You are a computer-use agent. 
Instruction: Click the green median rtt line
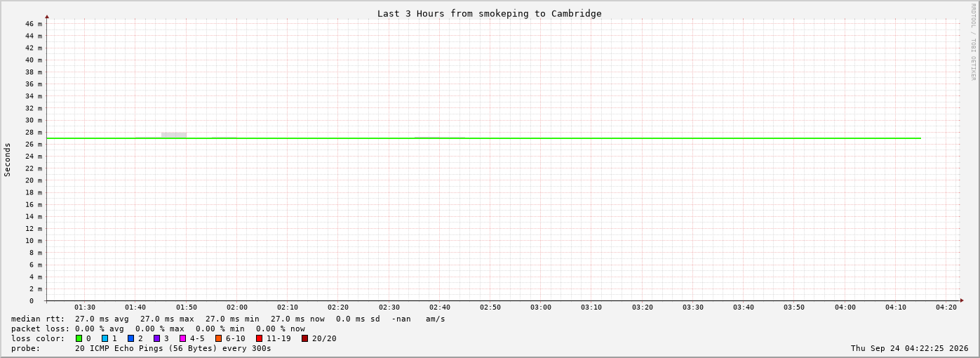484,138
